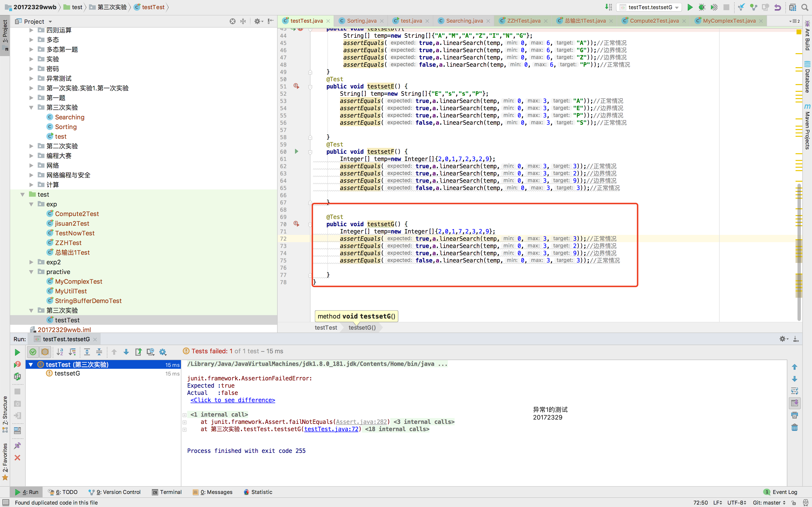Viewport: 812px width, 507px height.
Task: Open the testTest.java:72 stack link
Action: tap(331, 429)
